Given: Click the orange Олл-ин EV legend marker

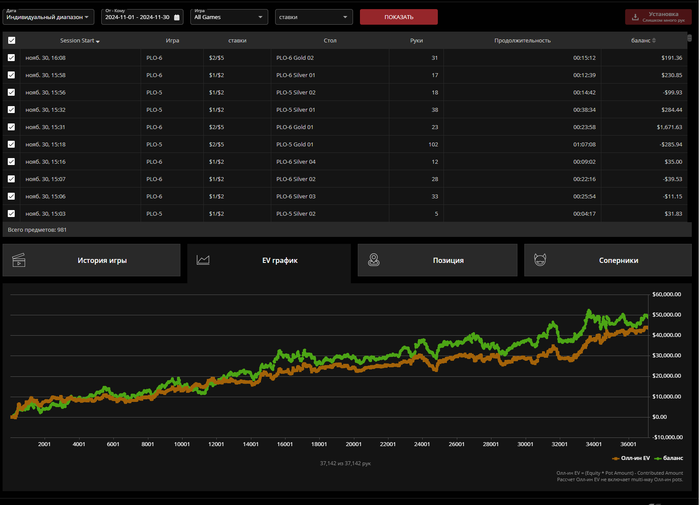Looking at the screenshot, I should coord(616,459).
